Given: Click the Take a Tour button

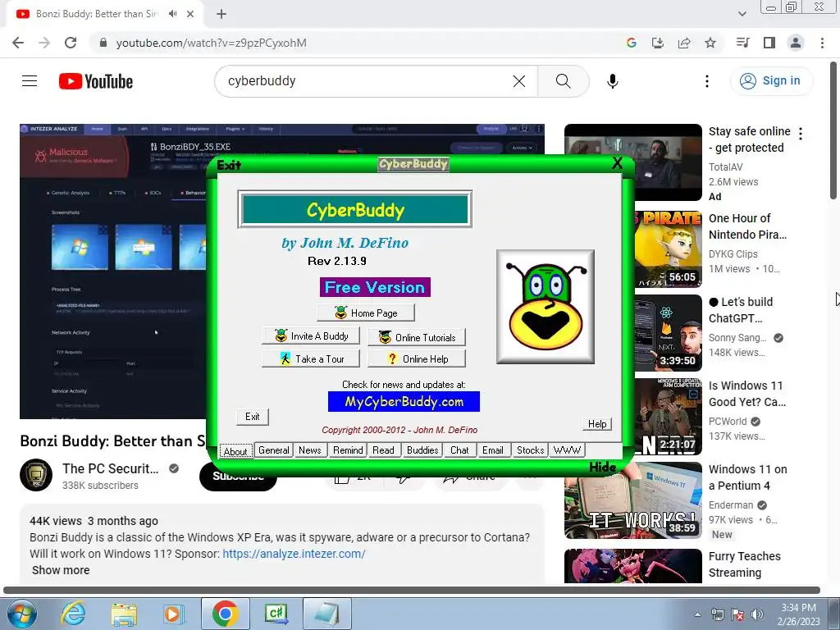Looking at the screenshot, I should pos(311,359).
